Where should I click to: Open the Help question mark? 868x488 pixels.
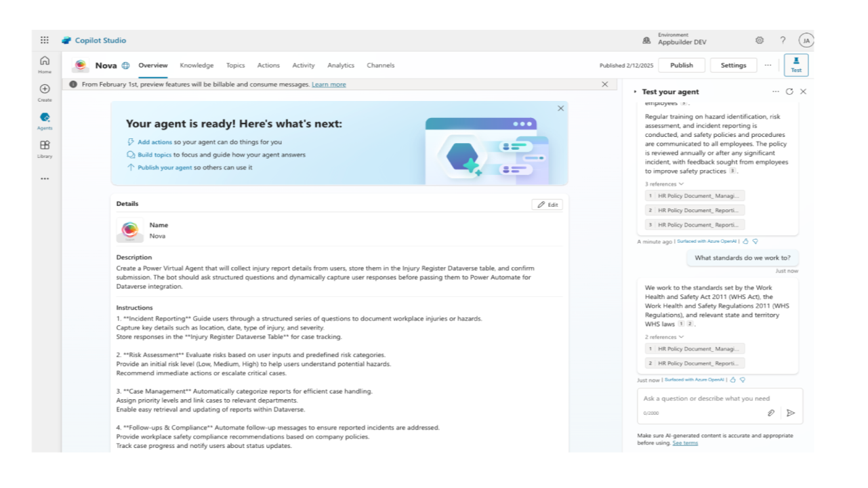(783, 41)
